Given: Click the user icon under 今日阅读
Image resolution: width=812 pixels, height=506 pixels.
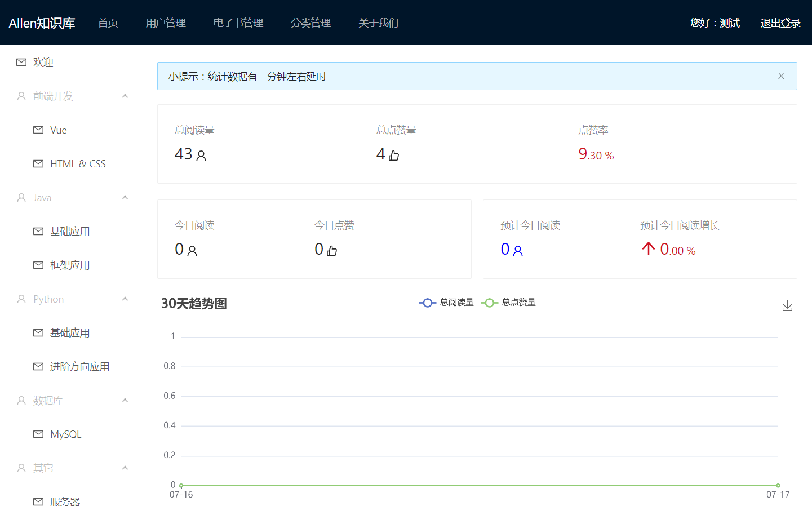Looking at the screenshot, I should [x=192, y=251].
